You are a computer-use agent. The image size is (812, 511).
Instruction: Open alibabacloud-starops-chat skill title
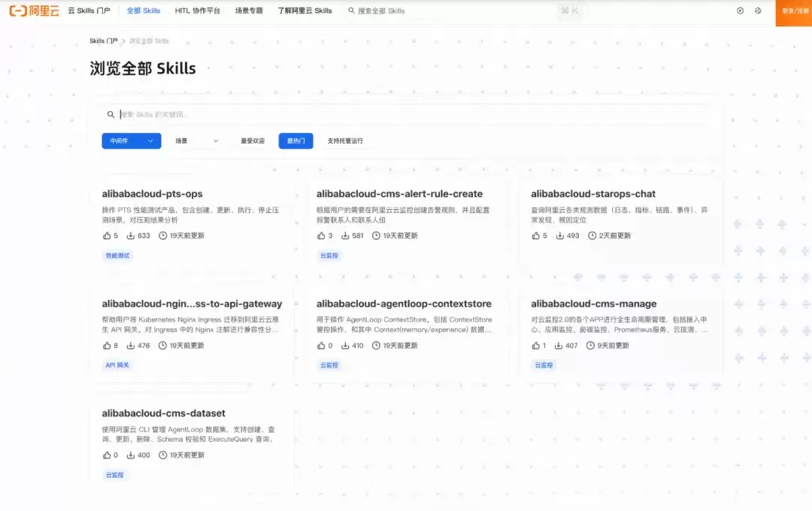click(593, 194)
